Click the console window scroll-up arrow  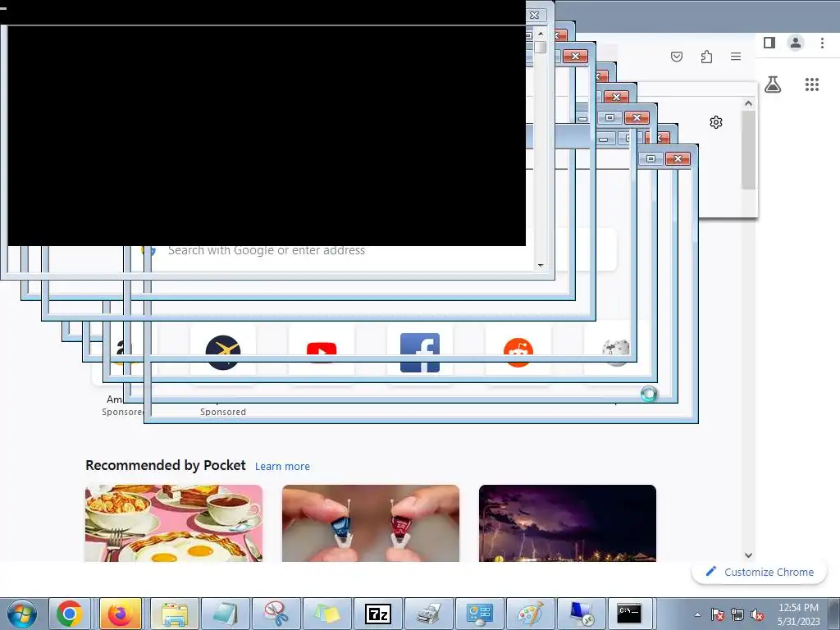click(541, 34)
